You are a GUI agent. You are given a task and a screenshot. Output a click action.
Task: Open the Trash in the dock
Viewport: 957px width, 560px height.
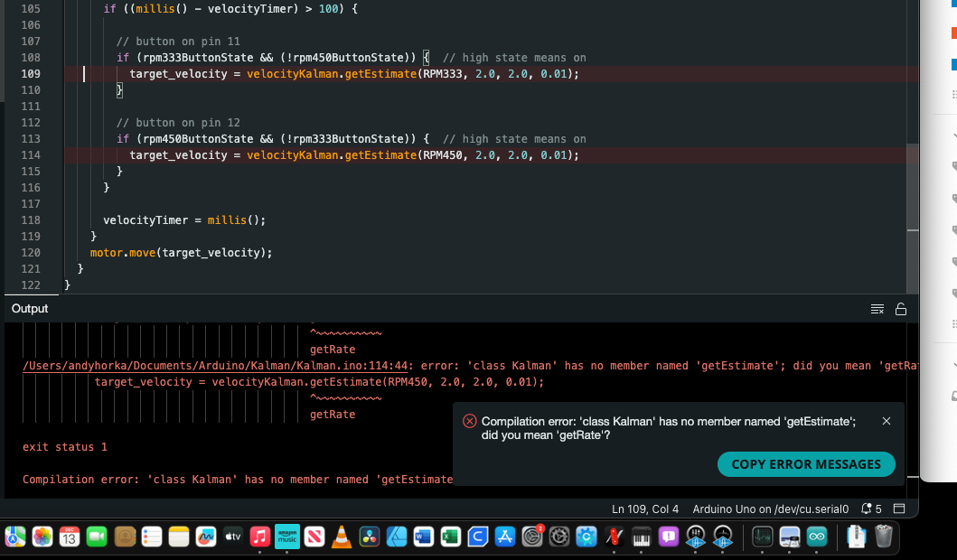pyautogui.click(x=883, y=537)
